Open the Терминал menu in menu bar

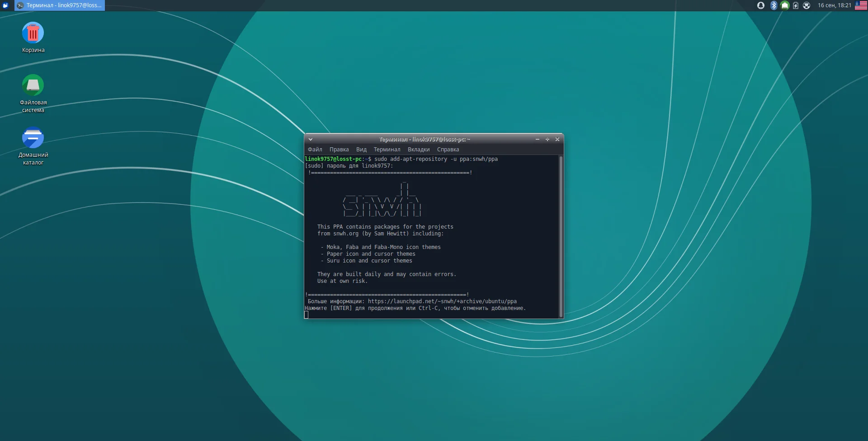[x=387, y=150]
